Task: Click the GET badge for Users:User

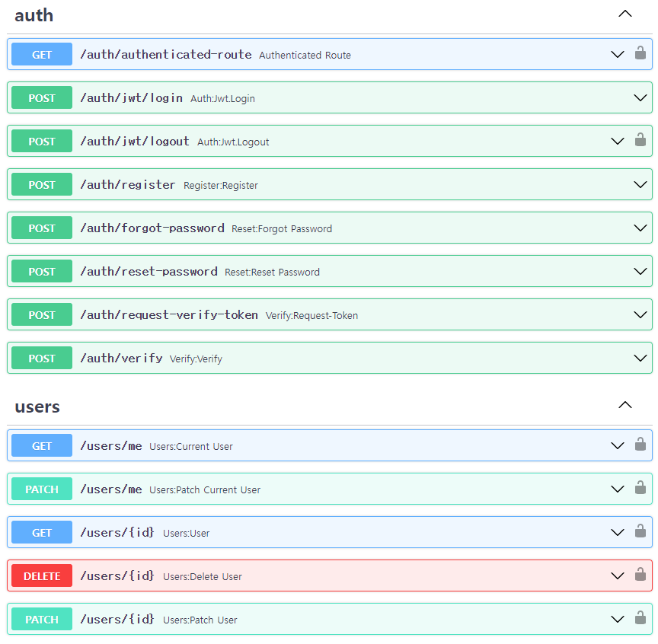Action: pyautogui.click(x=42, y=532)
